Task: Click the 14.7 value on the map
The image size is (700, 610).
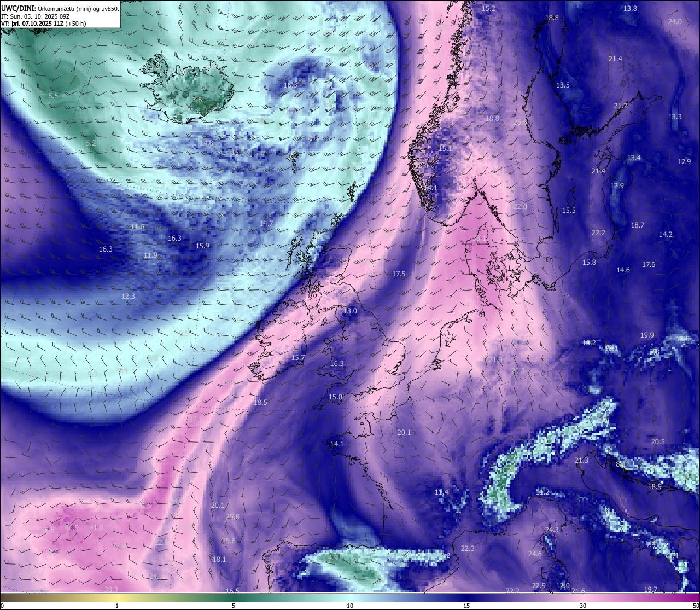Action: point(266,223)
